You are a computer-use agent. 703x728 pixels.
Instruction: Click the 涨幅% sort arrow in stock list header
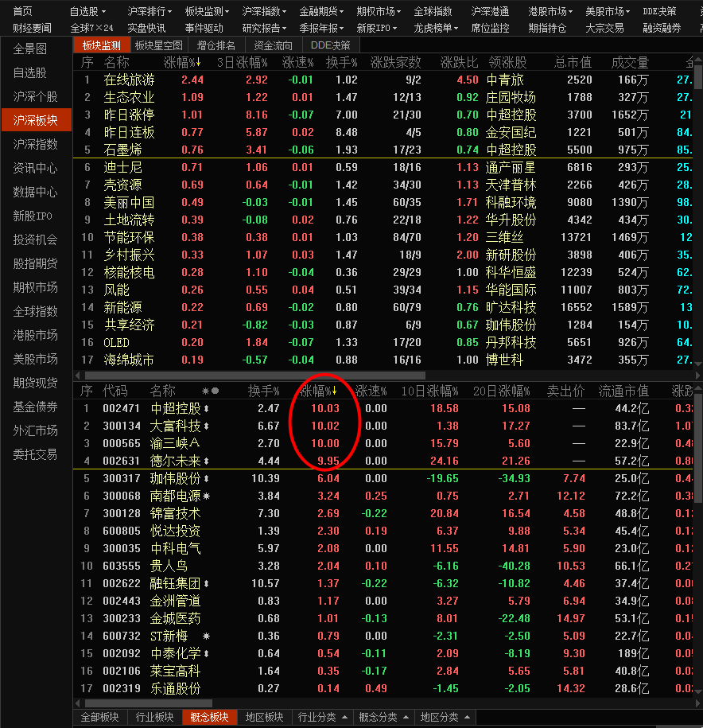[334, 391]
